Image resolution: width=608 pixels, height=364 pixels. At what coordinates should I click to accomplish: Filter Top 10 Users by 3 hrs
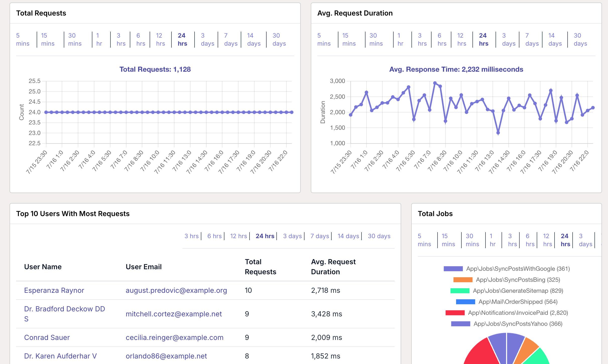tap(192, 236)
